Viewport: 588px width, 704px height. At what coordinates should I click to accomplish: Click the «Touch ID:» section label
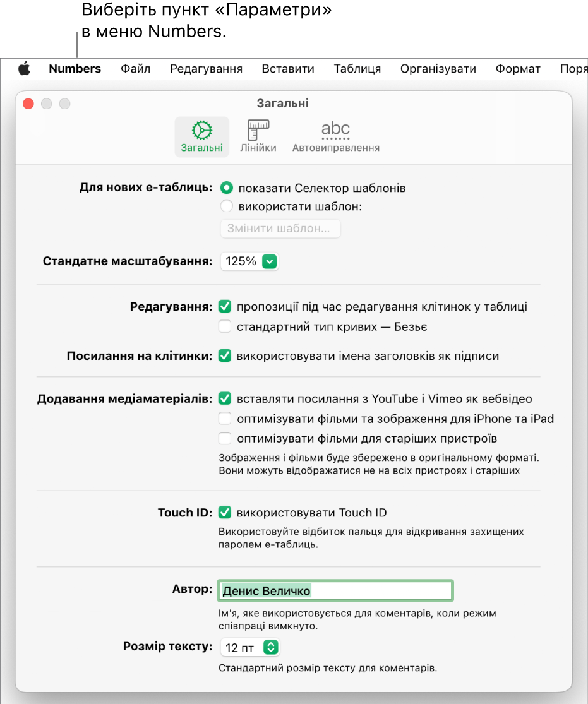pos(185,513)
